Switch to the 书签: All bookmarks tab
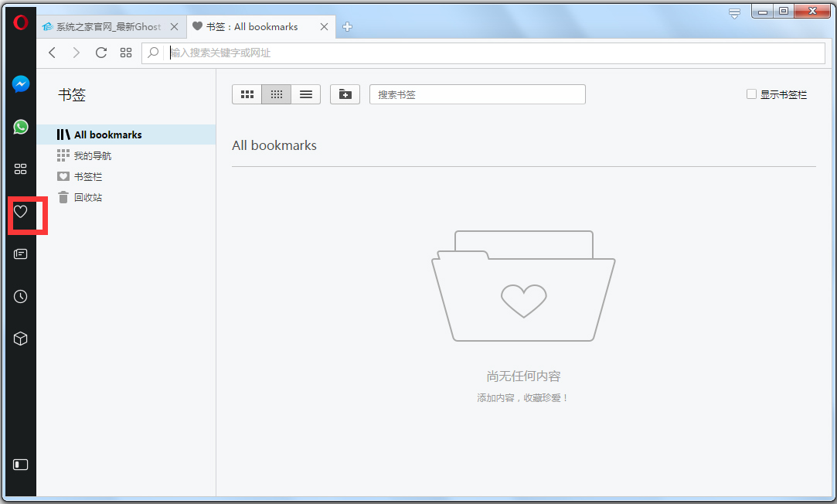The image size is (837, 504). (261, 27)
